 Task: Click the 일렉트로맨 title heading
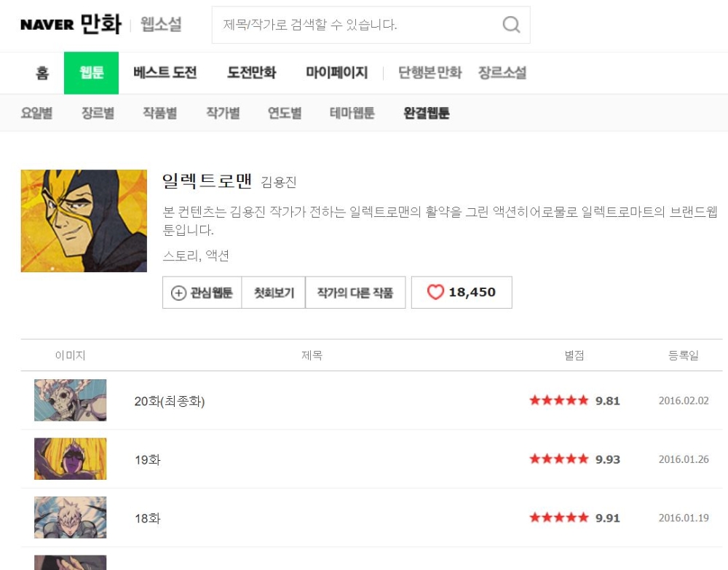(x=207, y=181)
